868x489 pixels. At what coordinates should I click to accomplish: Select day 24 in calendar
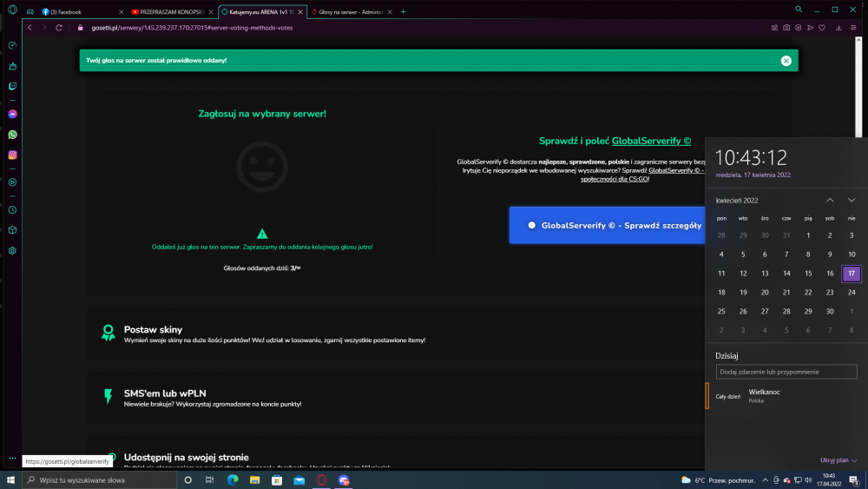852,293
